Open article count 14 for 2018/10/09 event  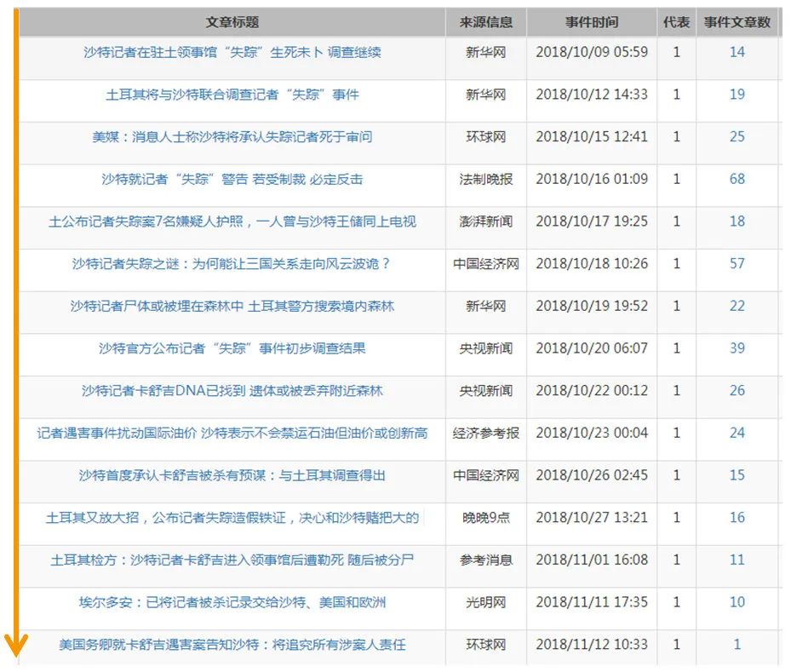point(737,52)
